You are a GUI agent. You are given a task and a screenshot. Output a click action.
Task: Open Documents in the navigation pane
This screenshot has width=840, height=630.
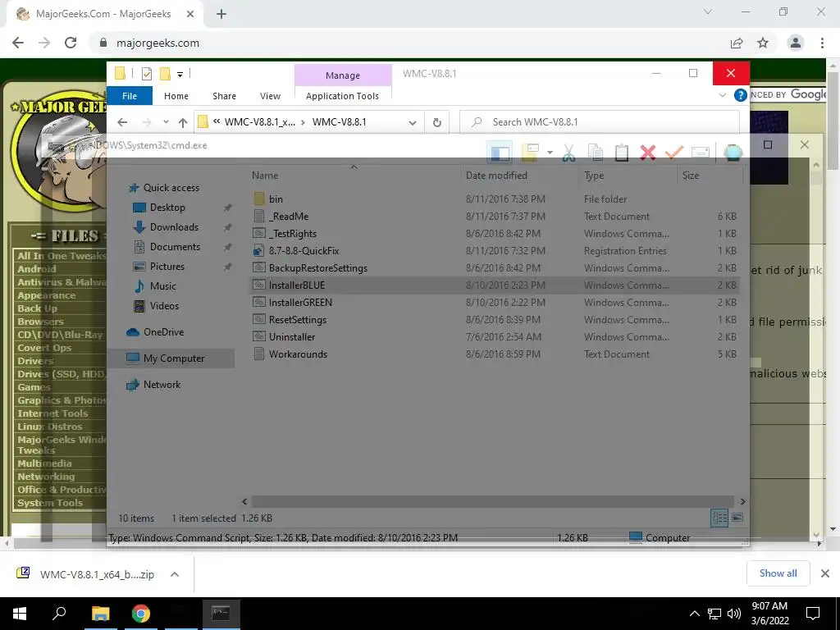(x=175, y=247)
